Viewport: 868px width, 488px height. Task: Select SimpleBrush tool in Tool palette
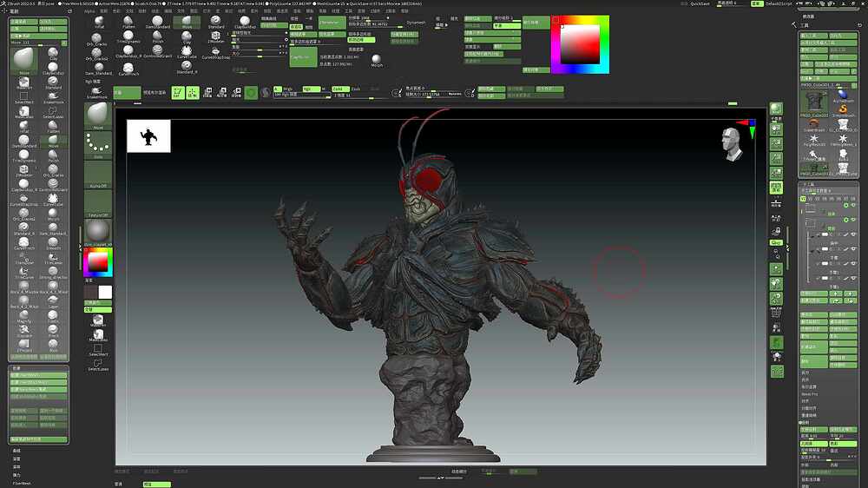click(843, 109)
